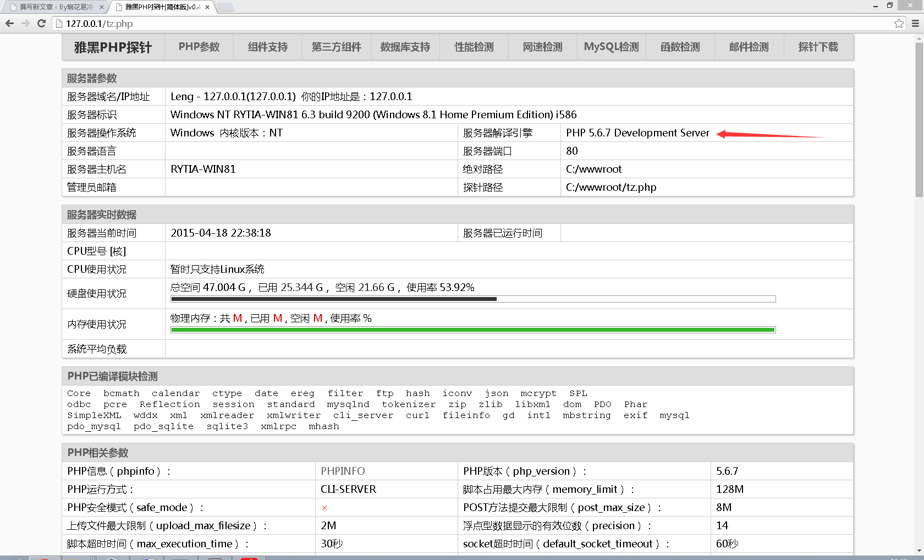Click the 硬盘使用状况 row label
This screenshot has height=560, width=924.
pyautogui.click(x=97, y=294)
